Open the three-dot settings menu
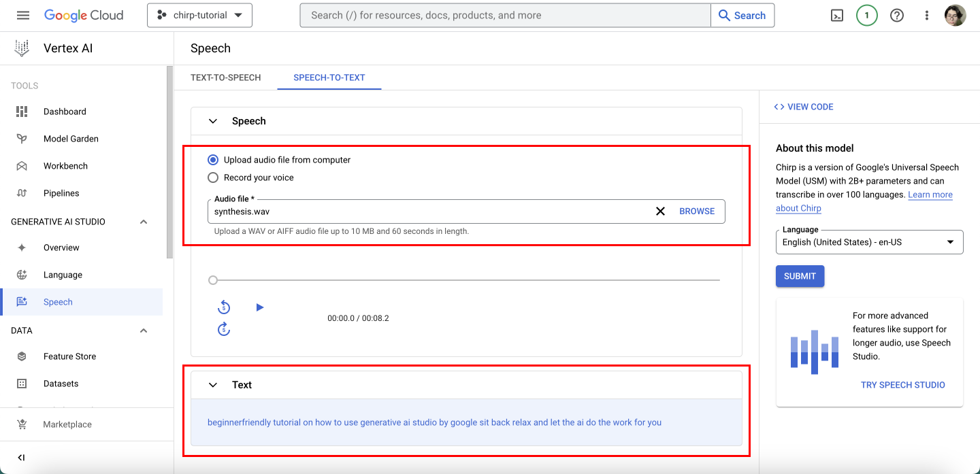980x474 pixels. tap(927, 16)
